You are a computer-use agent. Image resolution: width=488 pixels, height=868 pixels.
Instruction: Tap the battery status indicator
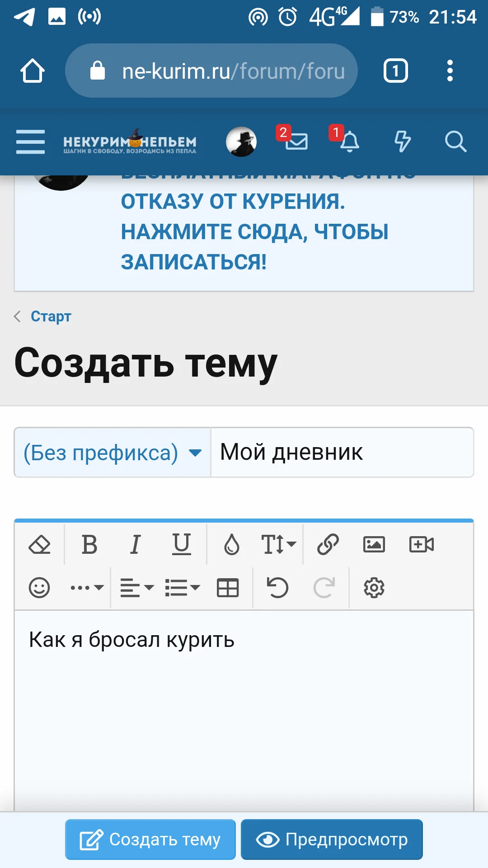point(377,17)
